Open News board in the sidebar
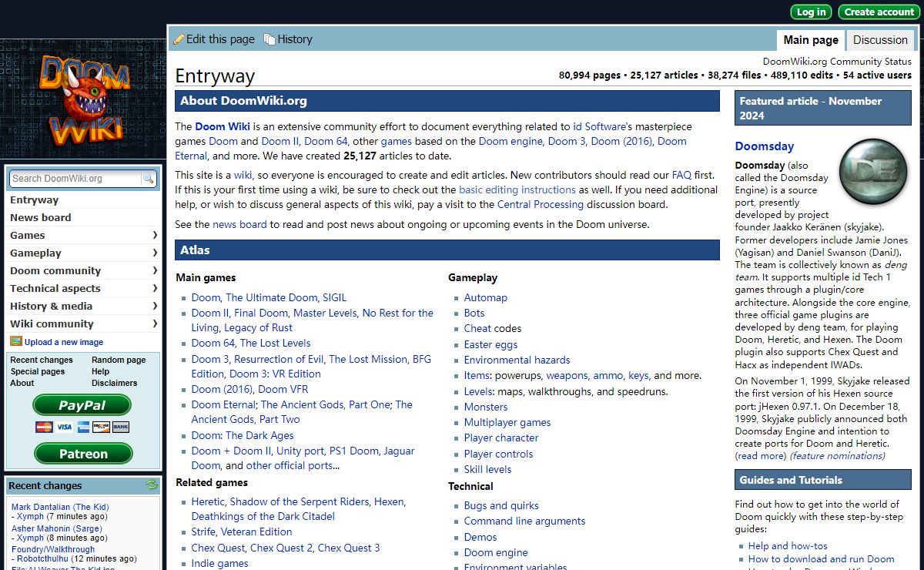Screen dimensions: 924x570 (x=40, y=217)
